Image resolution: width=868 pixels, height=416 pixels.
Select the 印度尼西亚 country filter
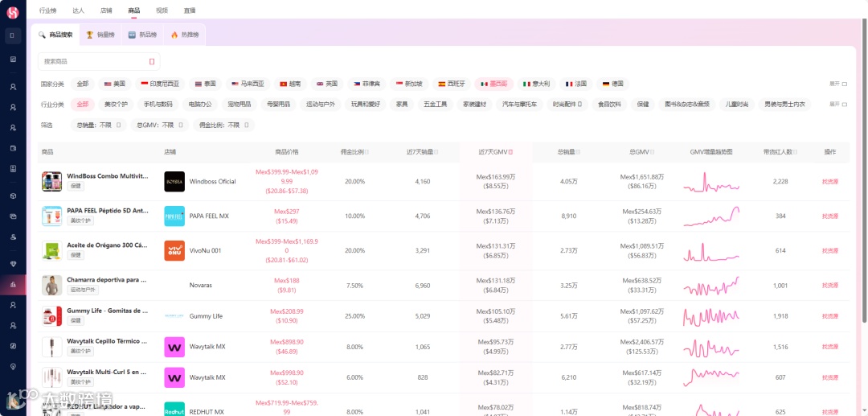pos(160,84)
